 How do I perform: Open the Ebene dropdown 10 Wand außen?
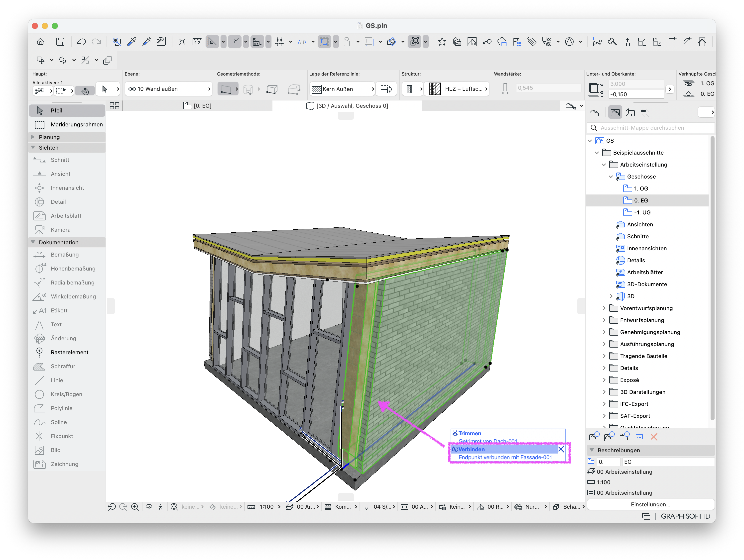[x=169, y=89]
